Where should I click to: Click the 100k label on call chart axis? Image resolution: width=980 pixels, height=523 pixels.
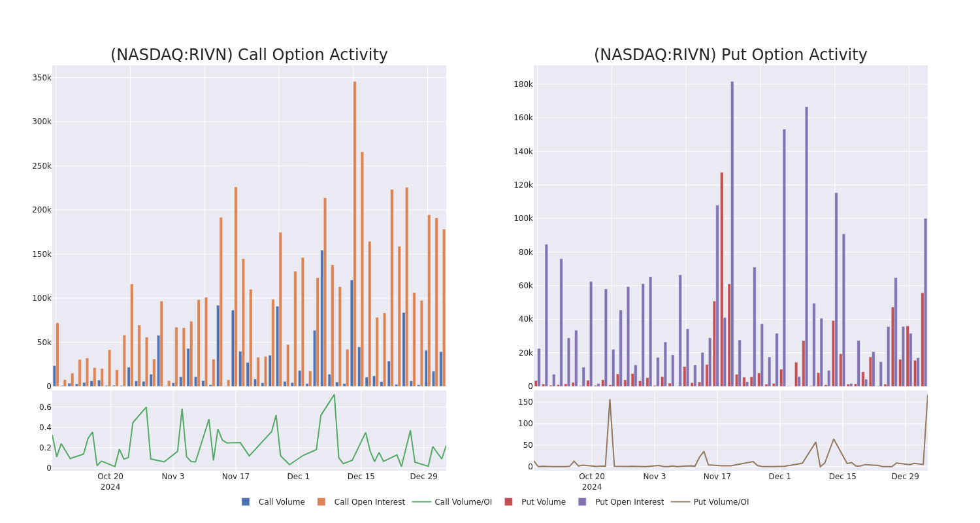(42, 298)
